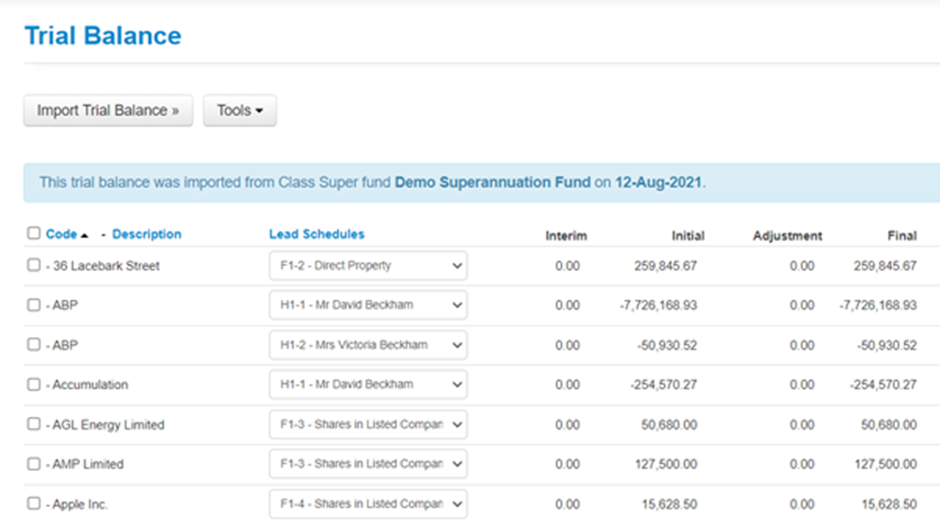Open the Tools dropdown menu
The width and height of the screenshot is (940, 522).
239,111
